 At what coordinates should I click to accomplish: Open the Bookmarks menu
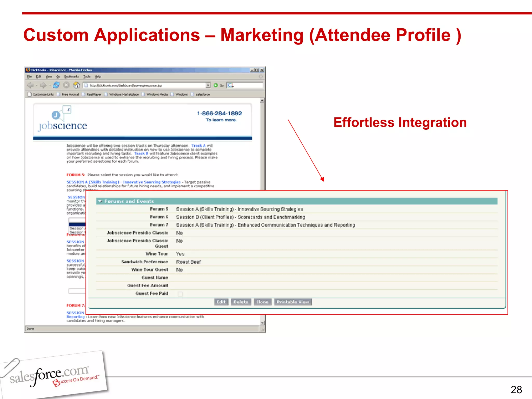71,77
